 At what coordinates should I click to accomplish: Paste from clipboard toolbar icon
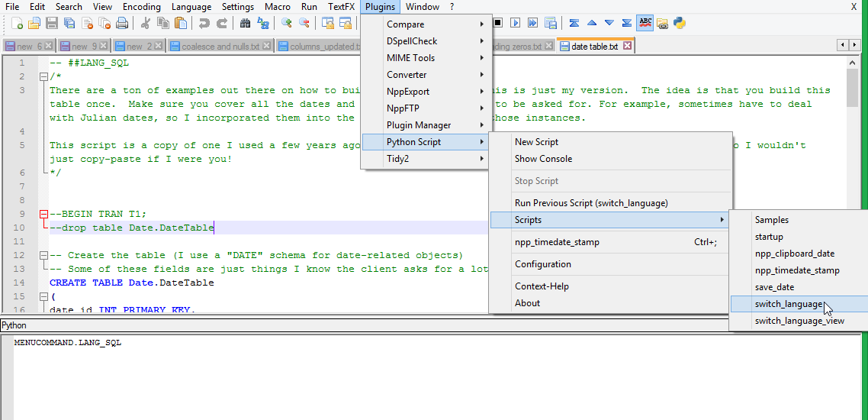click(181, 23)
